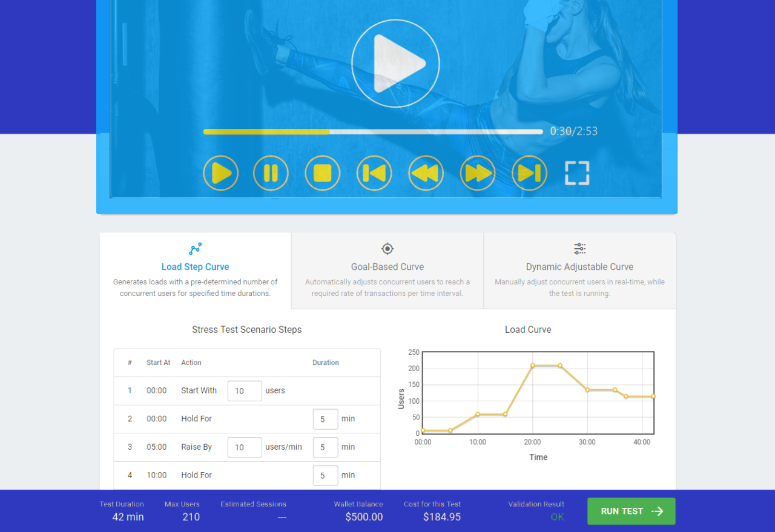Click the large circular play overlay
Image resolution: width=775 pixels, height=532 pixels.
395,63
